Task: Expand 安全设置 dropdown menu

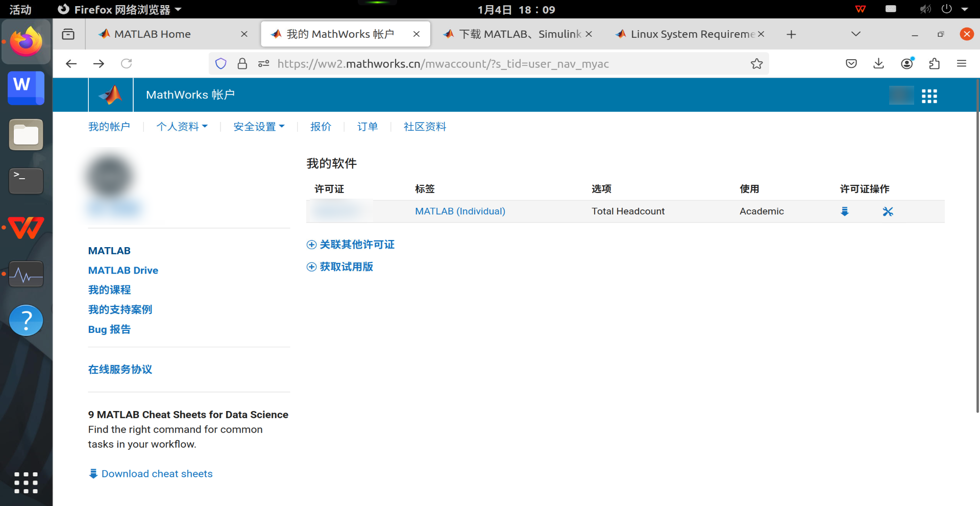Action: click(x=259, y=127)
